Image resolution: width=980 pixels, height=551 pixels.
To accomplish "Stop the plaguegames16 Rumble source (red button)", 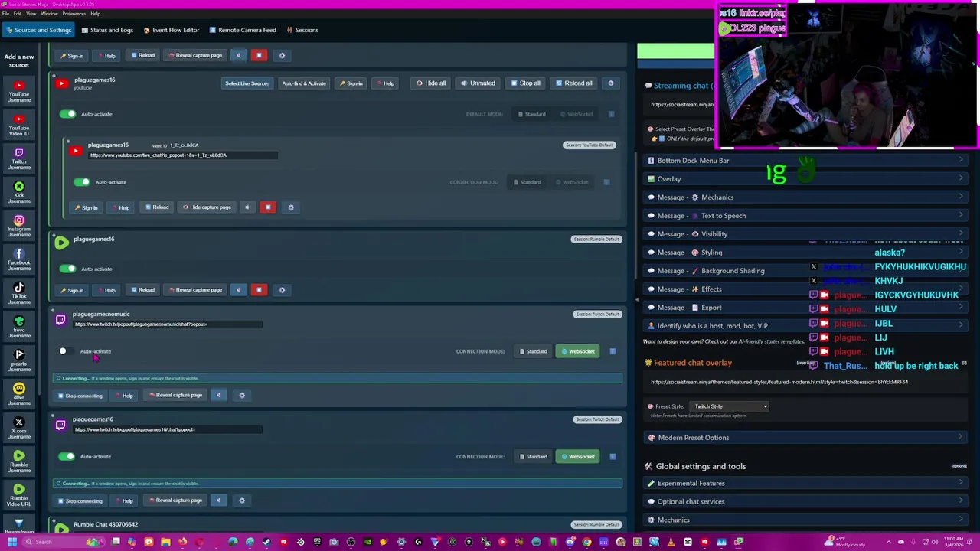I will click(x=259, y=290).
